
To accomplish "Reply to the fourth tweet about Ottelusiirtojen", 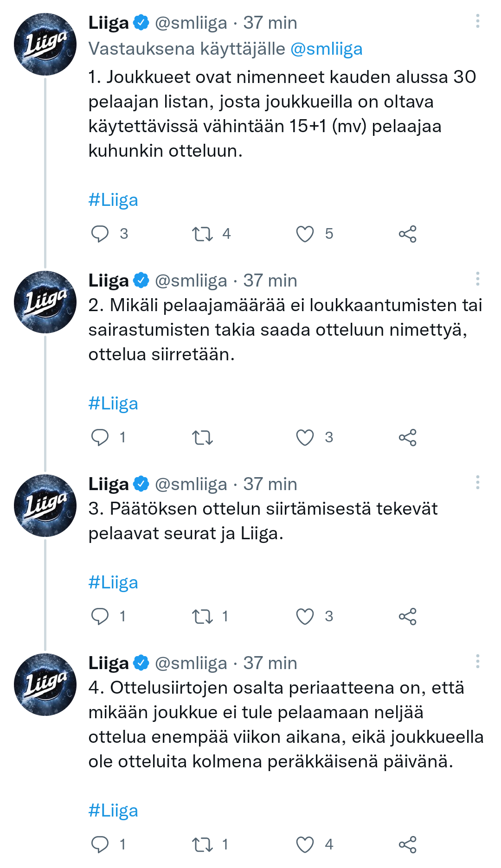I will pos(100,844).
